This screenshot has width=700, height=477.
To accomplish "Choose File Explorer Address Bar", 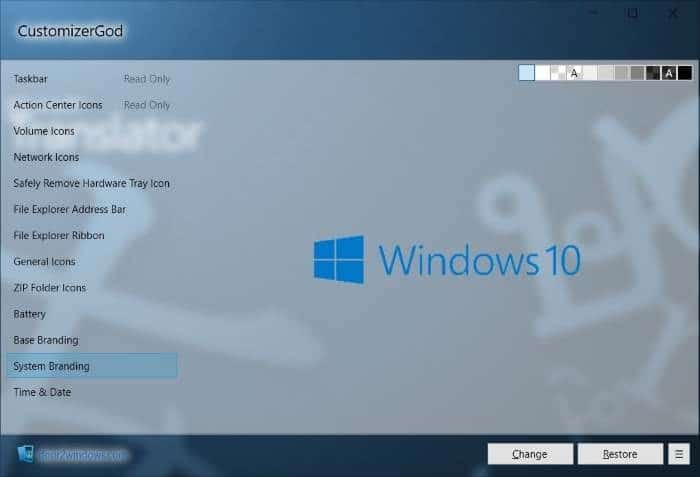I will [92, 209].
